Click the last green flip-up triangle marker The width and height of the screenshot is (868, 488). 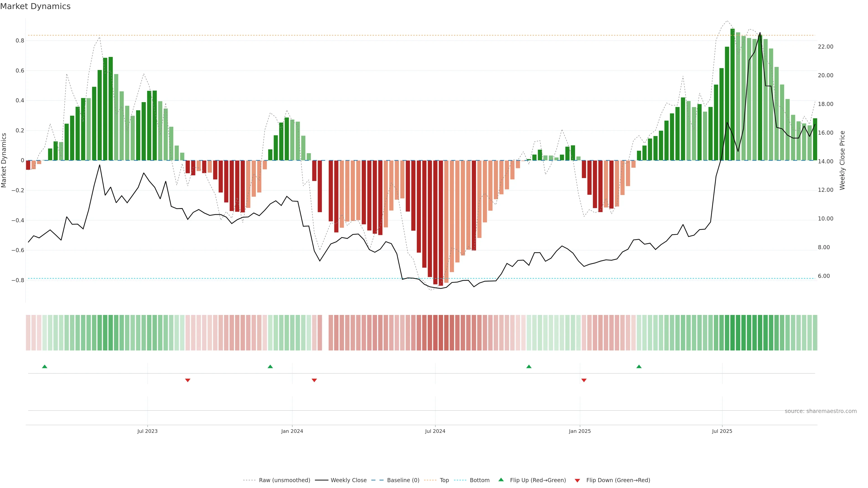[639, 366]
